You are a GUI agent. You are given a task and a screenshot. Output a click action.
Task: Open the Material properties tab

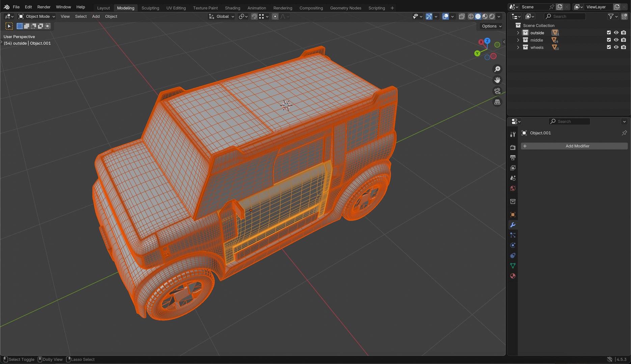(513, 276)
